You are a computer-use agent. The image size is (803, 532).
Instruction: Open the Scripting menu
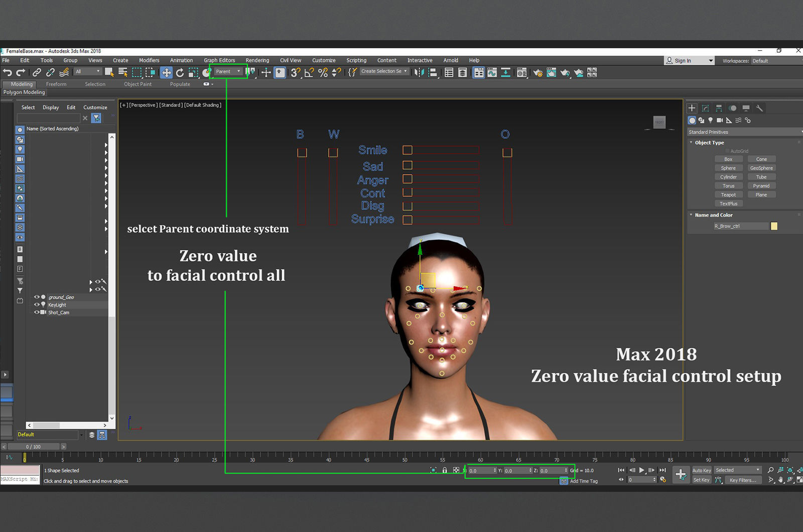pos(356,60)
